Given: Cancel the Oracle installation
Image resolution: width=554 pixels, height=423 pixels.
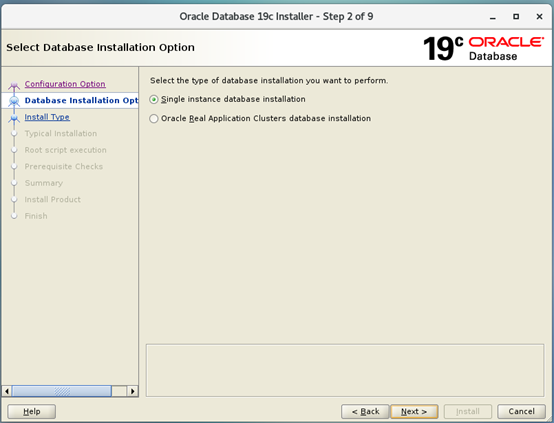Looking at the screenshot, I should (521, 411).
